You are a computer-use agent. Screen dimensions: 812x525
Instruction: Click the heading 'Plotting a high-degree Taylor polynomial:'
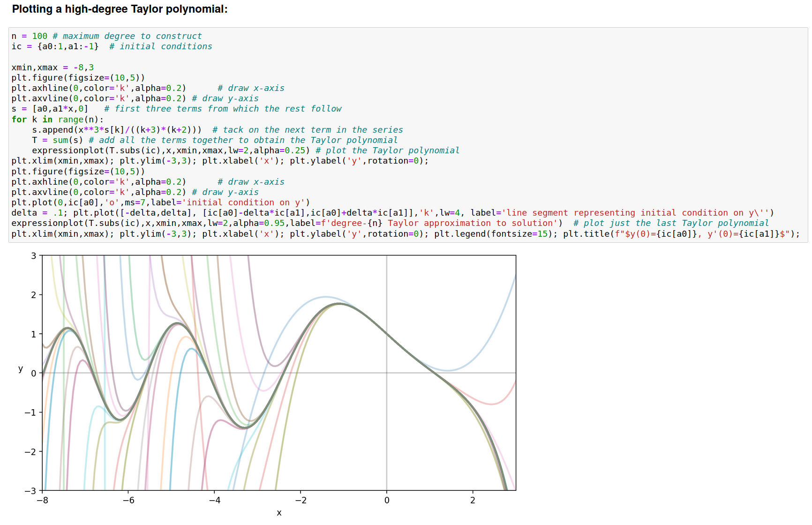coord(120,9)
